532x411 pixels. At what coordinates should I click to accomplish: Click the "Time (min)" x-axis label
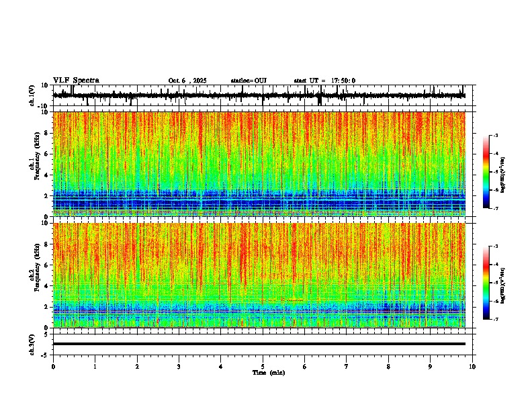[x=269, y=373]
